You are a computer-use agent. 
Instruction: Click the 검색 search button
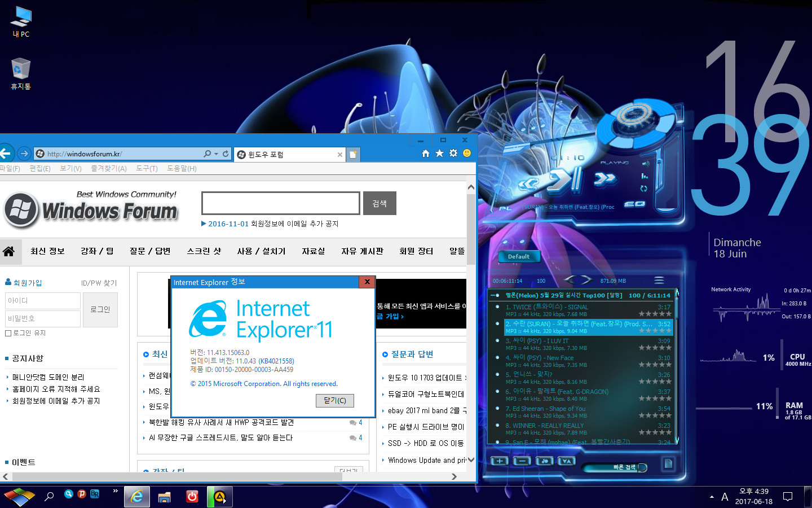(x=379, y=203)
